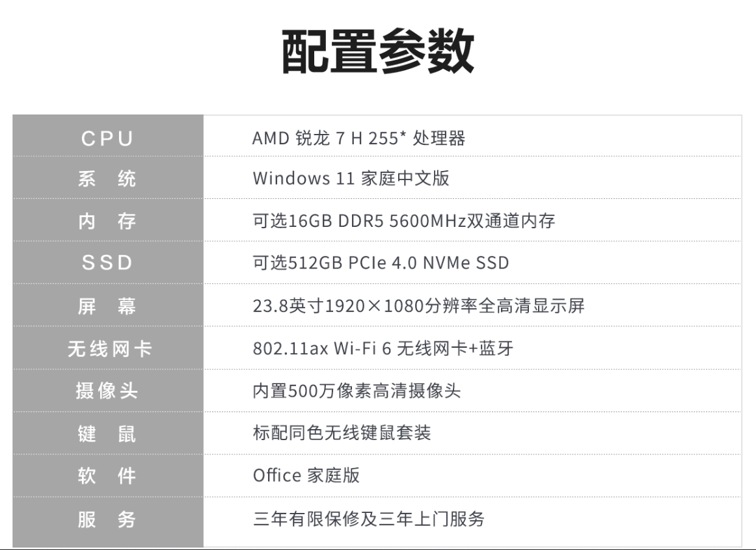
Task: Click the 配置参数 heading
Action: click(x=377, y=51)
